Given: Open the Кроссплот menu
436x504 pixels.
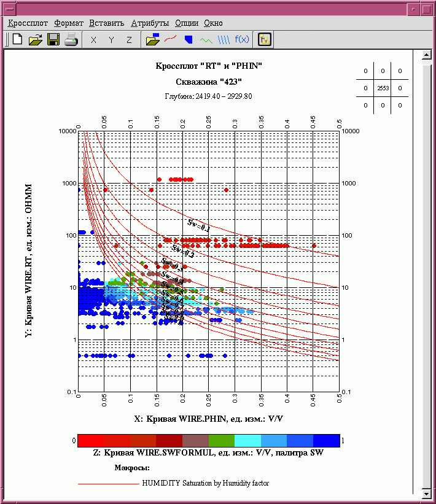Looking at the screenshot, I should [28, 23].
